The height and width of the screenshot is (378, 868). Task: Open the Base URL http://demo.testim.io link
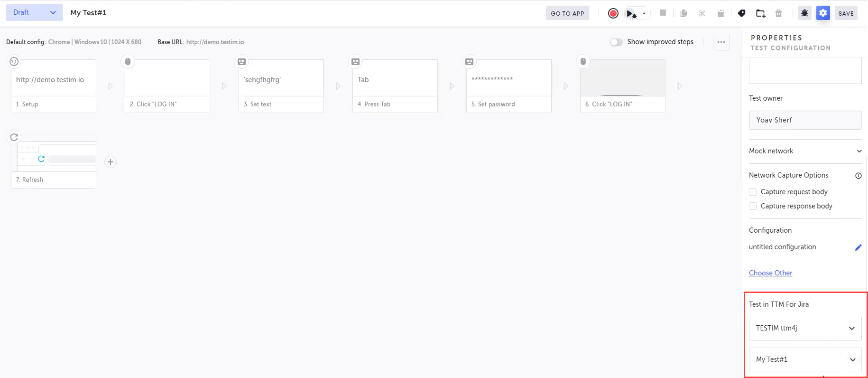point(215,42)
